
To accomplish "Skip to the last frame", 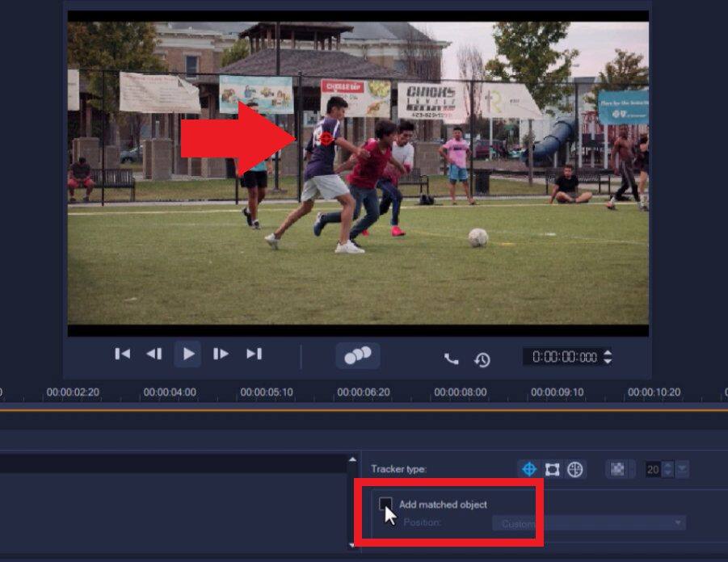I will click(255, 353).
